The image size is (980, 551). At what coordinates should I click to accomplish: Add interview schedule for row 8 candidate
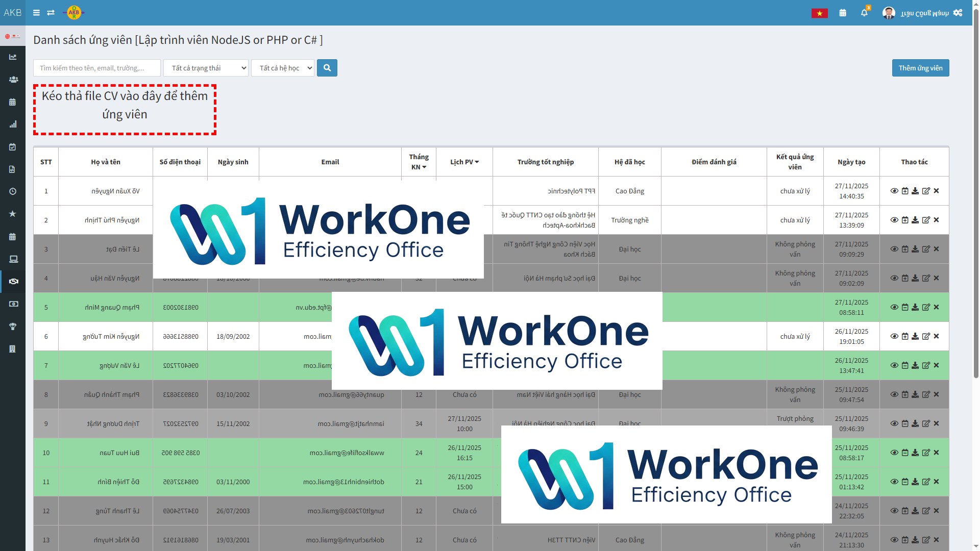[x=905, y=394]
